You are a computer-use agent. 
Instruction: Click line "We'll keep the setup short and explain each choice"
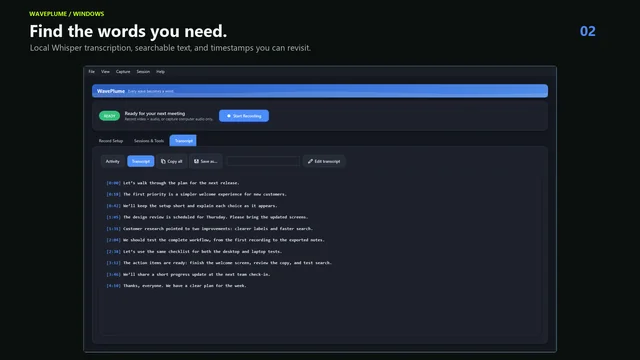pos(200,206)
